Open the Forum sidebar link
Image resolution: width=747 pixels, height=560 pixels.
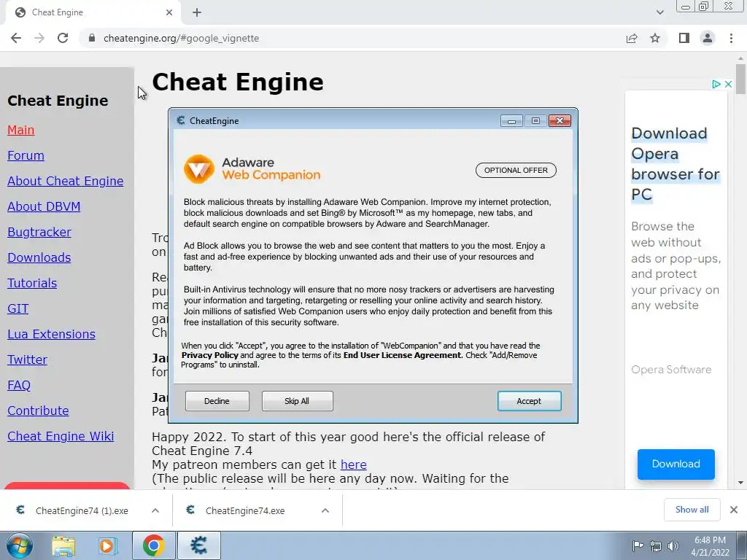pyautogui.click(x=26, y=156)
